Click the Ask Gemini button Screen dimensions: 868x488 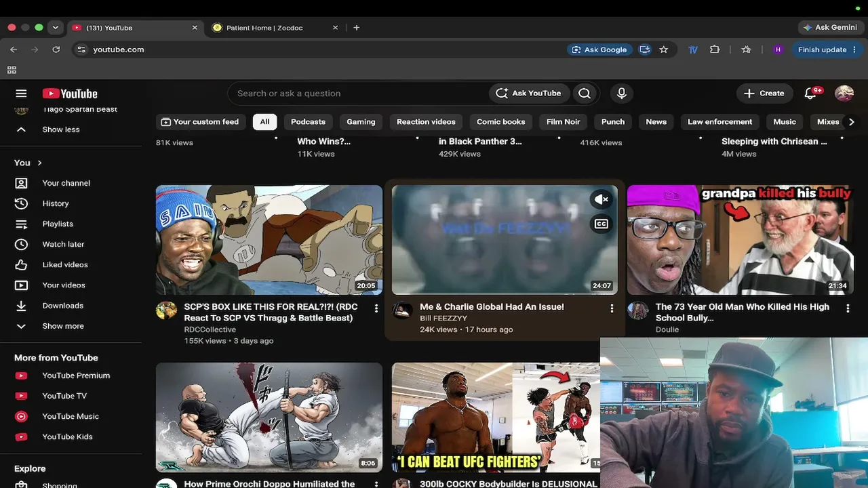[x=830, y=28]
